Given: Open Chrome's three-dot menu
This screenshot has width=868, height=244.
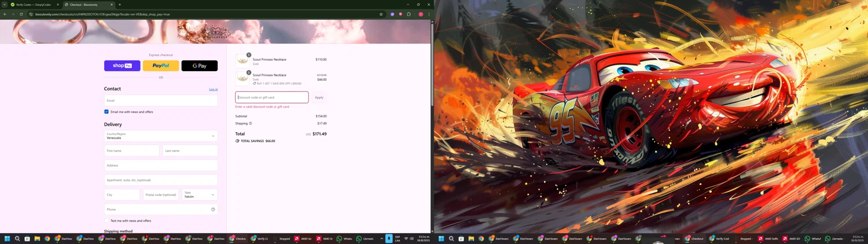Looking at the screenshot, I should pyautogui.click(x=429, y=14).
